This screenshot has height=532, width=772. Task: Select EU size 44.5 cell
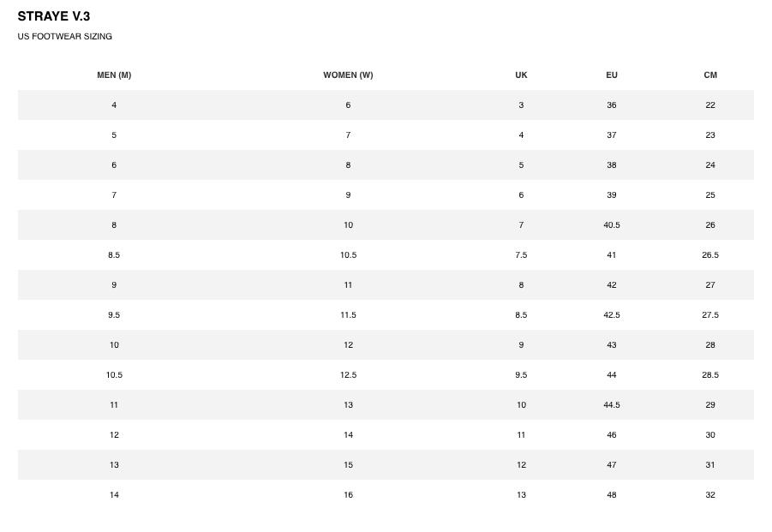click(612, 405)
